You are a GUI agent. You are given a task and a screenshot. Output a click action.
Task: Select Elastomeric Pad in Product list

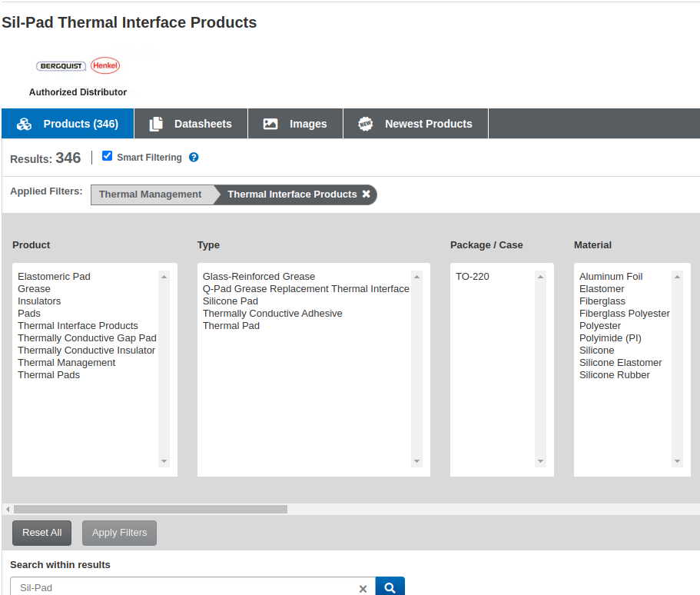pyautogui.click(x=54, y=277)
